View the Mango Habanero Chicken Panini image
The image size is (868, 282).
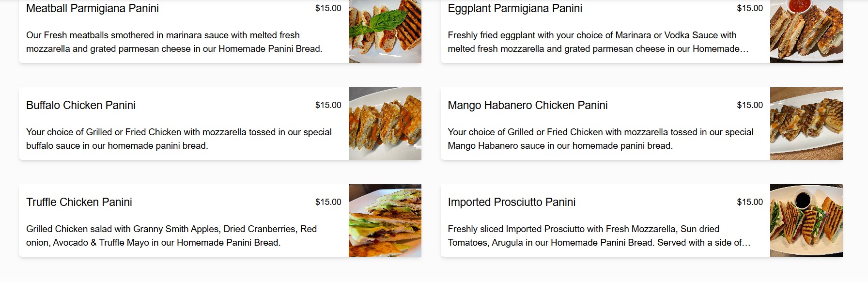click(x=807, y=124)
